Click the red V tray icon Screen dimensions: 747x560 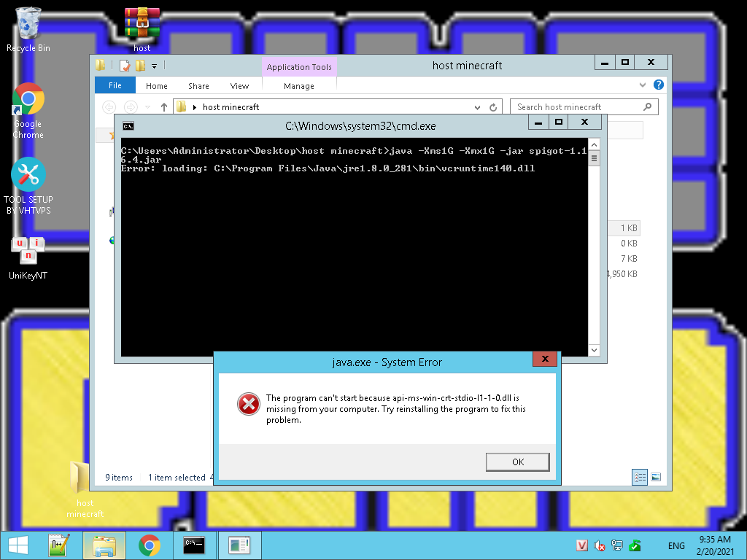point(581,545)
